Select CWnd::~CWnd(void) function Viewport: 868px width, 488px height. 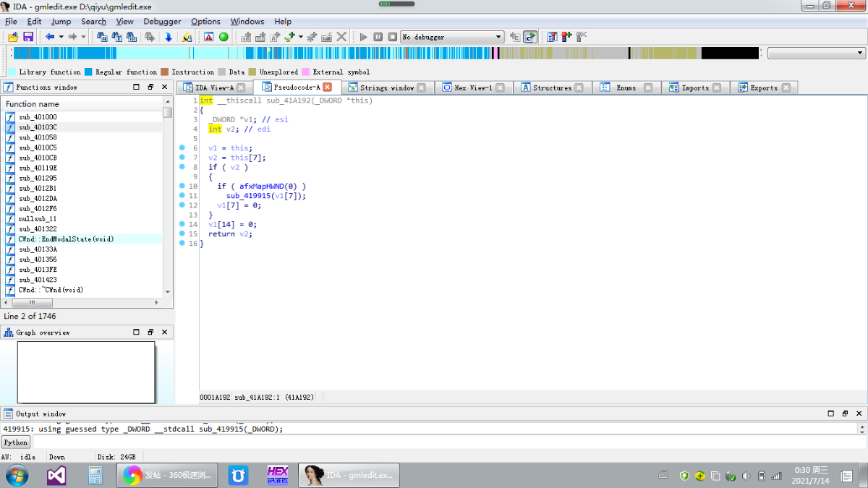tap(51, 290)
